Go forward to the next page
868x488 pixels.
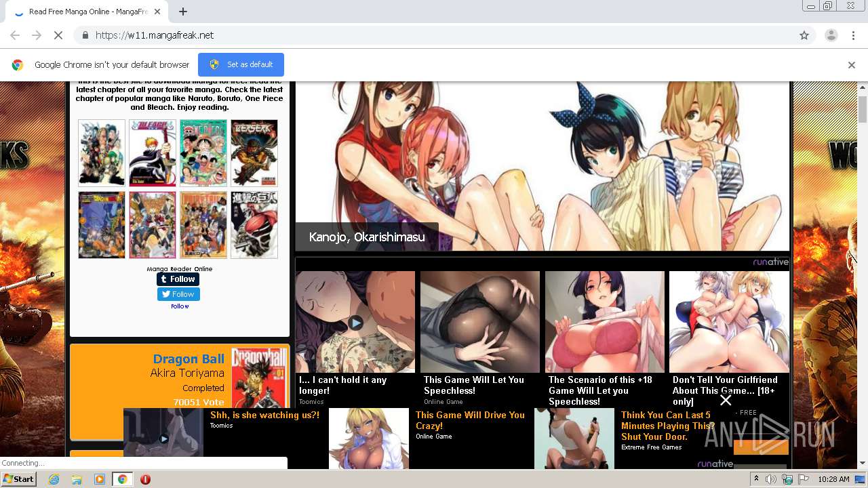tap(37, 35)
